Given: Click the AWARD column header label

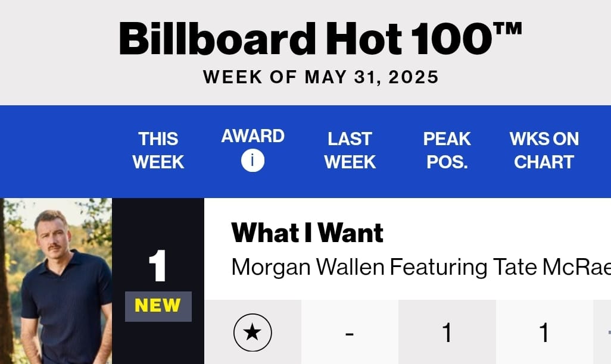Looking at the screenshot, I should [253, 136].
